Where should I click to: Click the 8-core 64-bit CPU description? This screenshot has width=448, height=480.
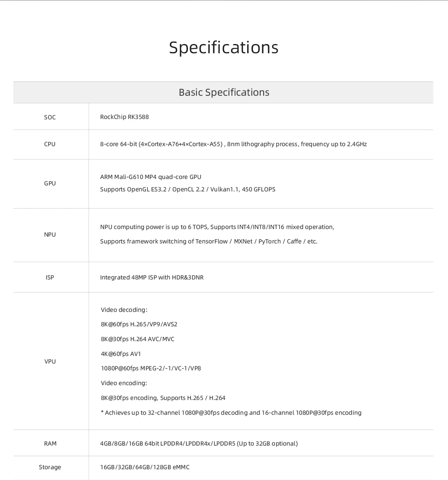coord(233,144)
